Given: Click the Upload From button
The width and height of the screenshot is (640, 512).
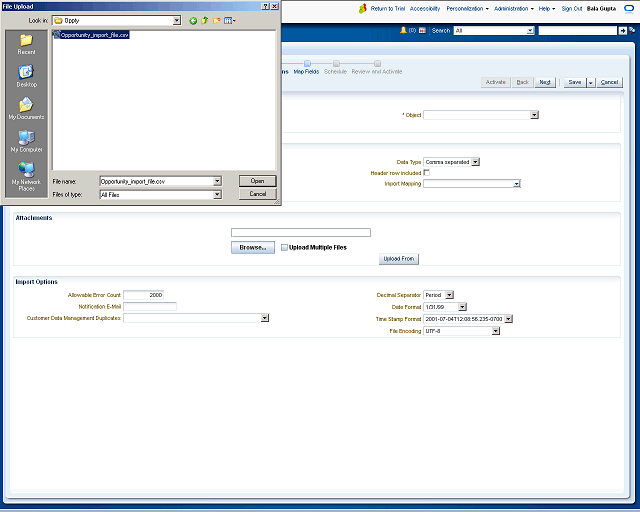Looking at the screenshot, I should point(399,259).
